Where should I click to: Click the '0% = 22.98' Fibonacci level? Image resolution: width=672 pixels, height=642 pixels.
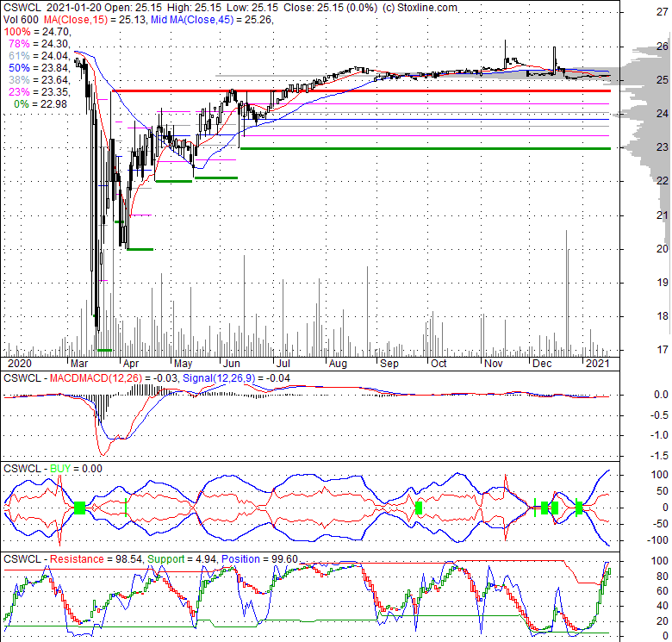pyautogui.click(x=40, y=104)
